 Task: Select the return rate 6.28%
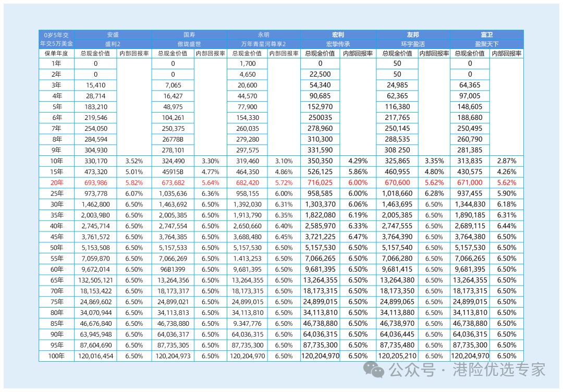tap(434, 193)
